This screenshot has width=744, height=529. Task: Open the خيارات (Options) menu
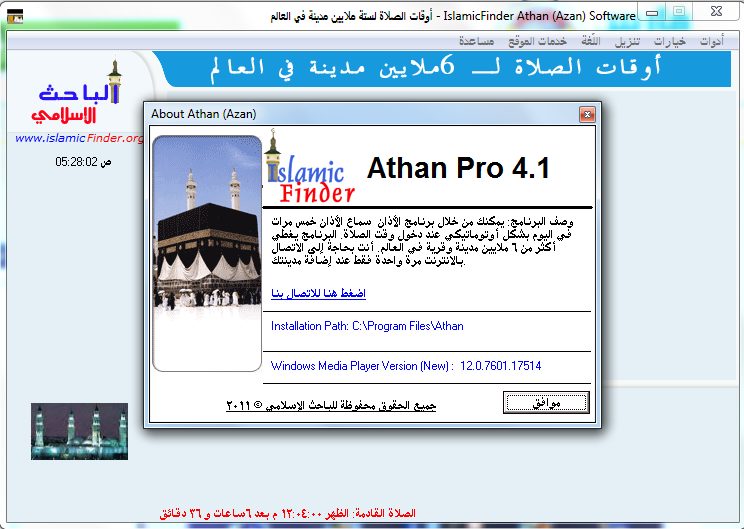click(x=670, y=41)
